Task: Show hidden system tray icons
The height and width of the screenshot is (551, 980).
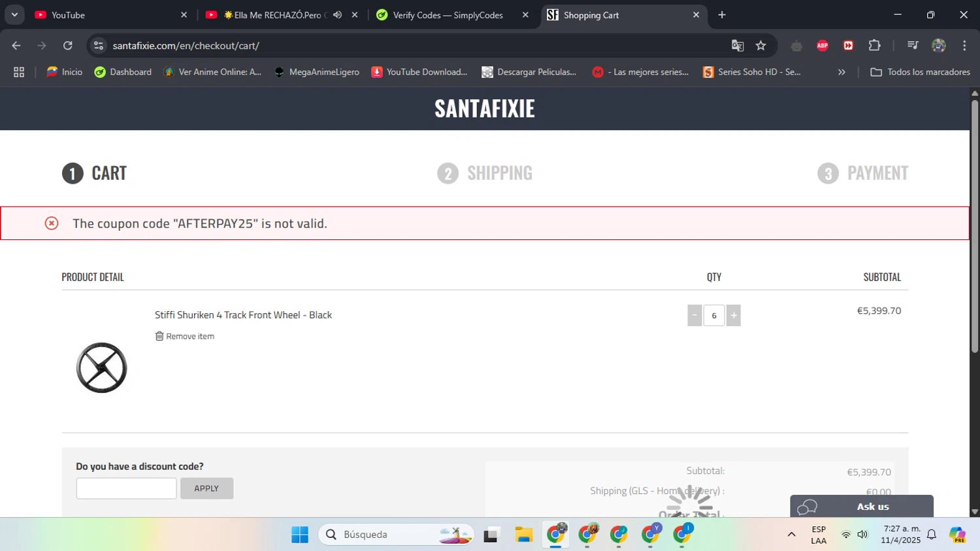Action: tap(791, 535)
